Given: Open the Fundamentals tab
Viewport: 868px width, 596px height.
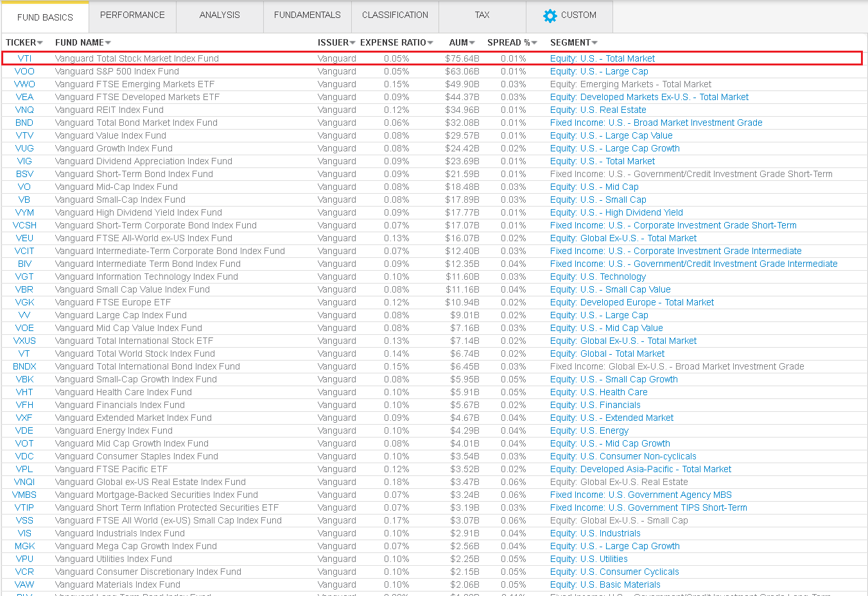Looking at the screenshot, I should pyautogui.click(x=308, y=15).
